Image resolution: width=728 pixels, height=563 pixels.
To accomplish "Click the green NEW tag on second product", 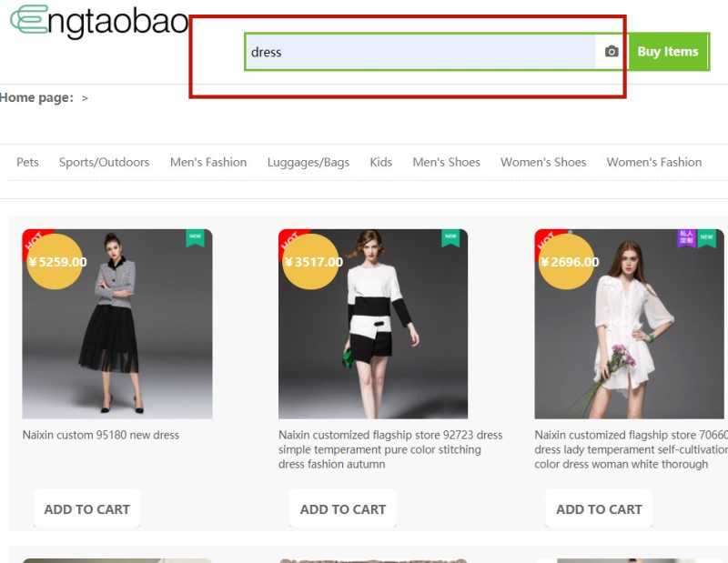I will pos(450,237).
